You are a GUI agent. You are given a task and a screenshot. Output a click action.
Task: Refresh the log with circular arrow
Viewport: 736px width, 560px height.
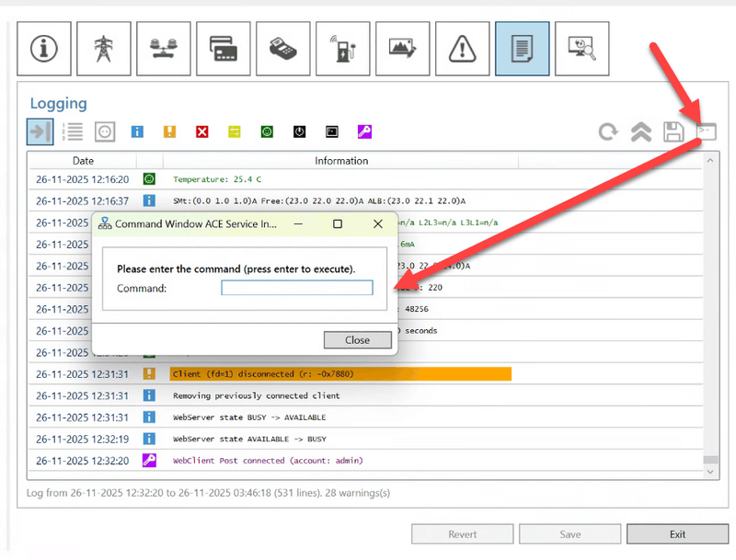coord(608,131)
